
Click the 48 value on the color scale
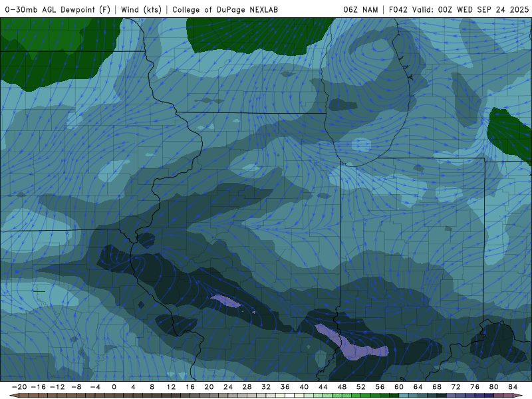[342, 387]
